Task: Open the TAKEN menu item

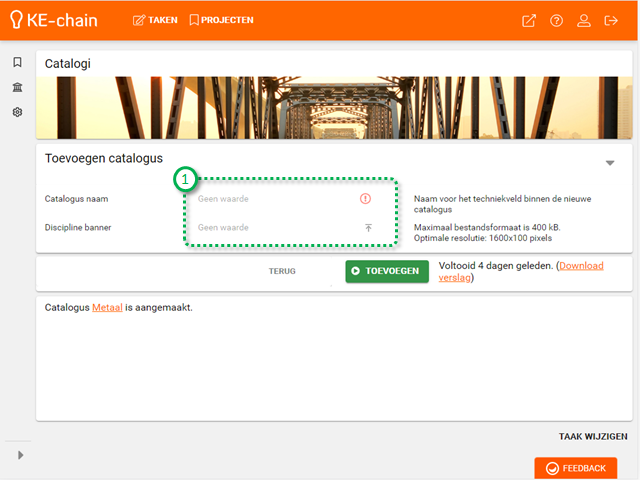Action: [x=155, y=20]
